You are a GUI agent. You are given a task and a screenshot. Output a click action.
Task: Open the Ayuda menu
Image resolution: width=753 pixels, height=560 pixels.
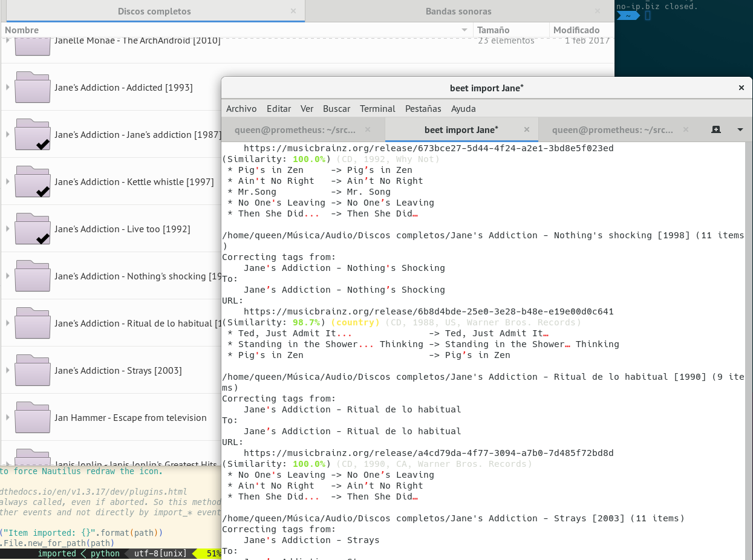(463, 109)
